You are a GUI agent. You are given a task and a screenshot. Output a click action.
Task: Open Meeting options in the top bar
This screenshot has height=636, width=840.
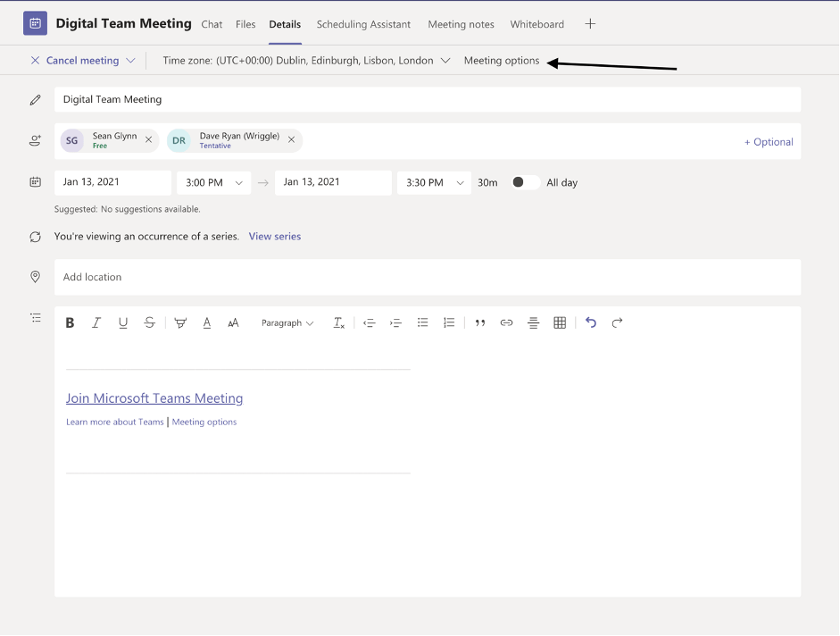click(502, 61)
